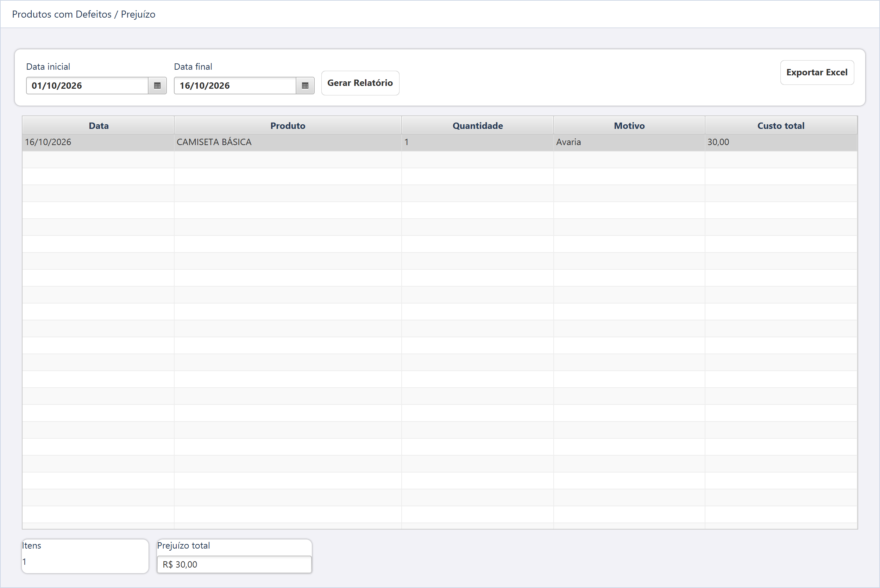This screenshot has width=880, height=588.
Task: Select the quantity cell showing 1
Action: [x=477, y=143]
